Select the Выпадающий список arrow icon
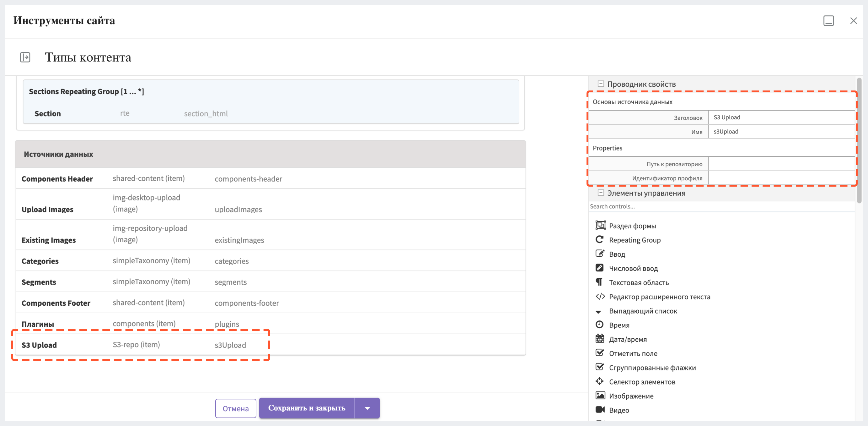This screenshot has height=426, width=868. pyautogui.click(x=598, y=312)
